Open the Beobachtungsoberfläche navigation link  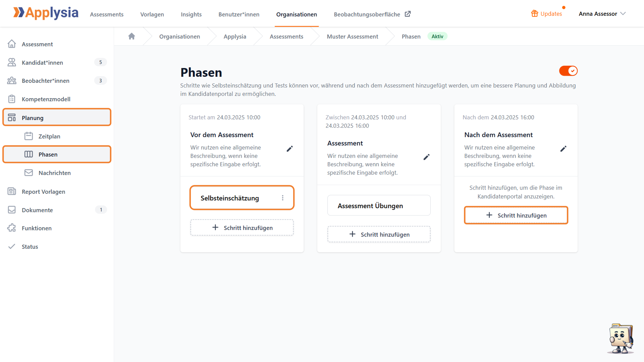(x=367, y=14)
